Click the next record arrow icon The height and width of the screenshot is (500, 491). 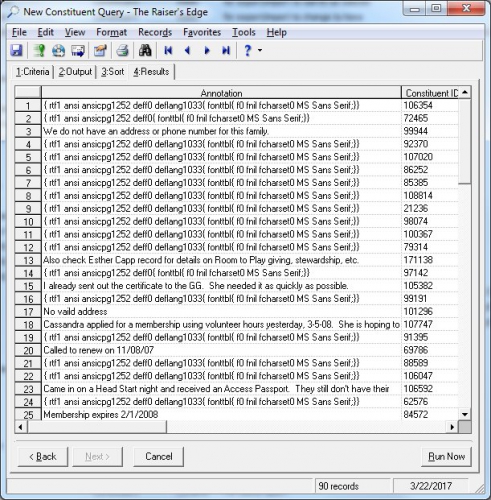(207, 51)
